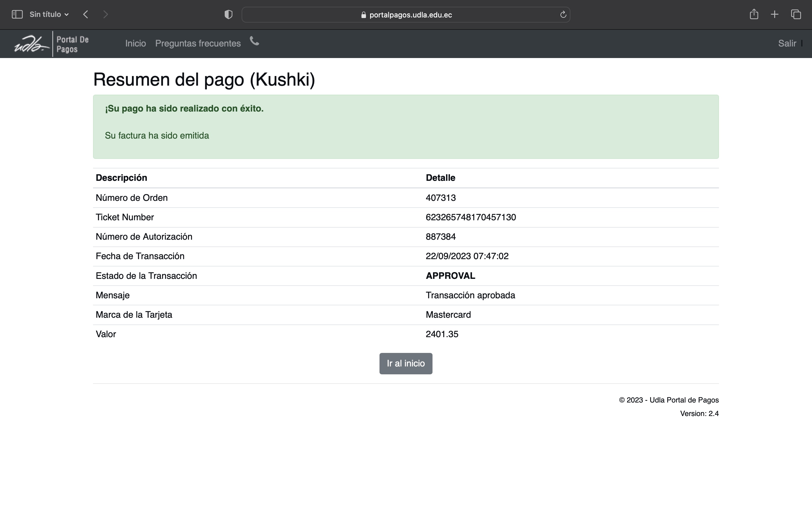Click the Safari sidebar toggle icon
The height and width of the screenshot is (507, 812).
pos(17,14)
